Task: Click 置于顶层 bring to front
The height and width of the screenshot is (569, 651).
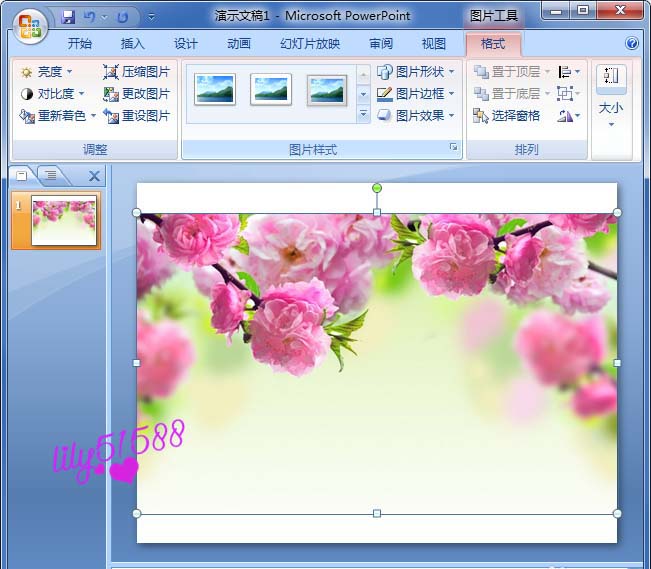Action: pyautogui.click(x=507, y=72)
